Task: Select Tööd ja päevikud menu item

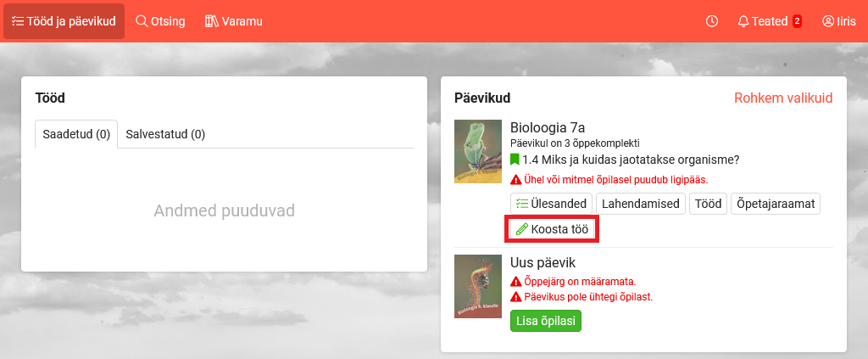Action: (x=64, y=21)
